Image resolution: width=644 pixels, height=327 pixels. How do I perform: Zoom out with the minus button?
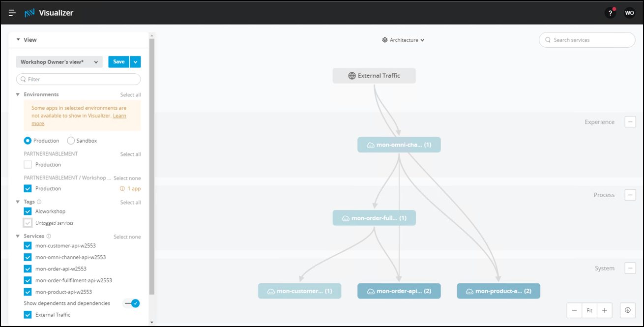(x=574, y=310)
